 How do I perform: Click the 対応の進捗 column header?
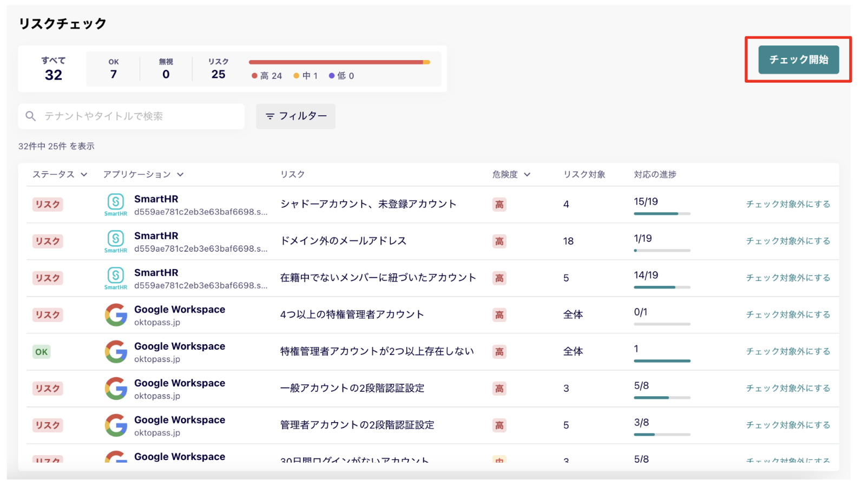click(x=655, y=174)
